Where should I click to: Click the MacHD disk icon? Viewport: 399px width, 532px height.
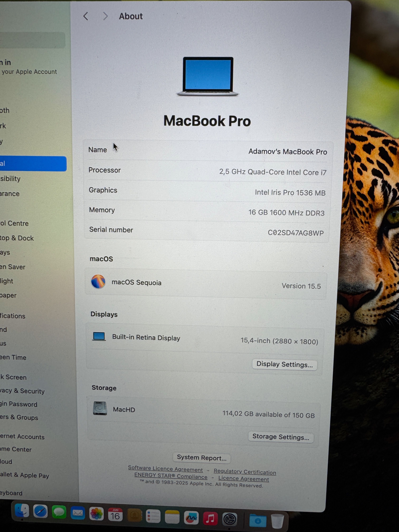[x=100, y=408]
